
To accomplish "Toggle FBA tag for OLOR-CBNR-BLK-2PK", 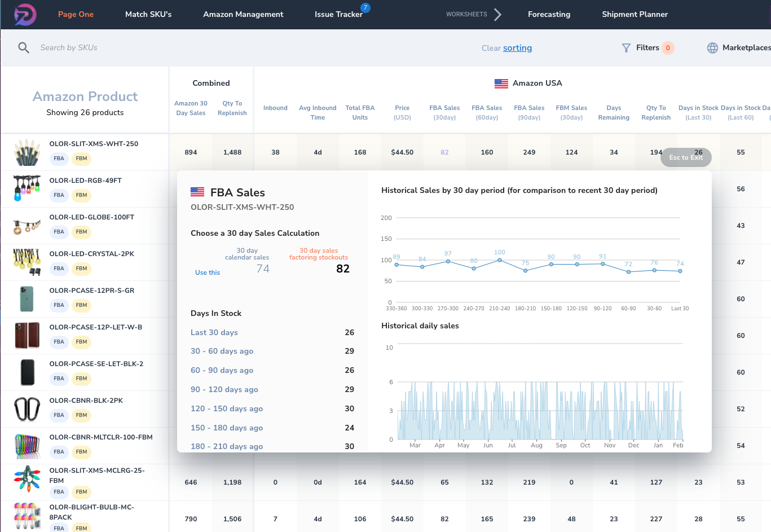I will pos(59,415).
